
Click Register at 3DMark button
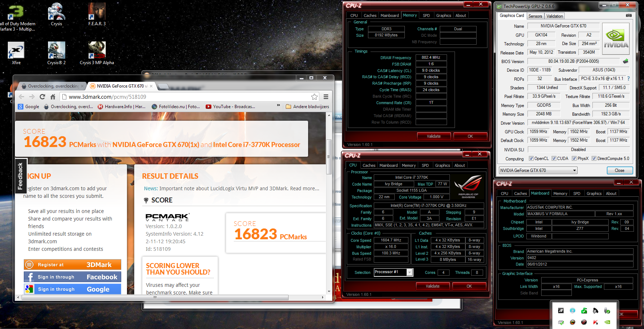click(x=73, y=265)
